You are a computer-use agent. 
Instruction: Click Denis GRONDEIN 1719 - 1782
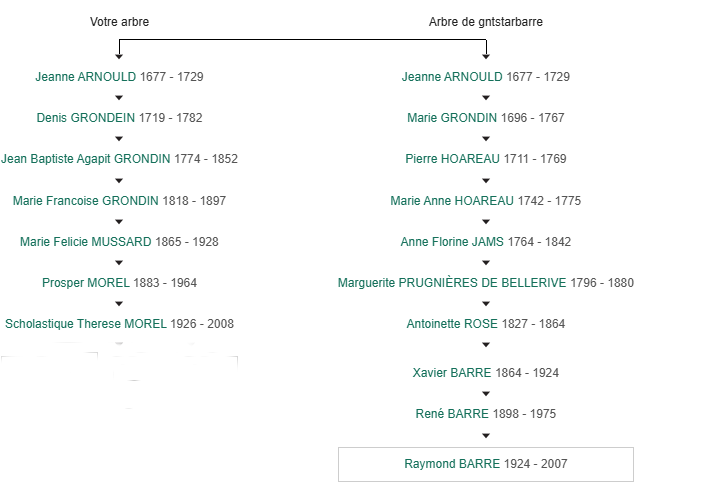(92, 118)
